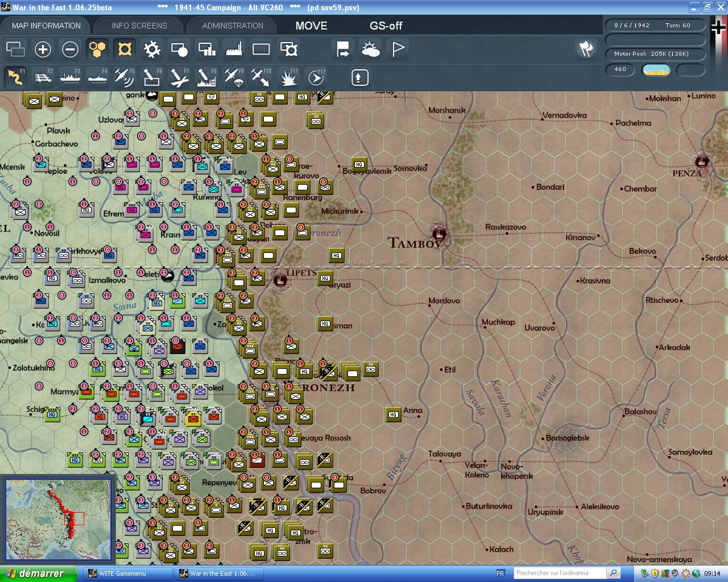Open the MAP INFORMATION menu
The height and width of the screenshot is (582, 728).
45,26
